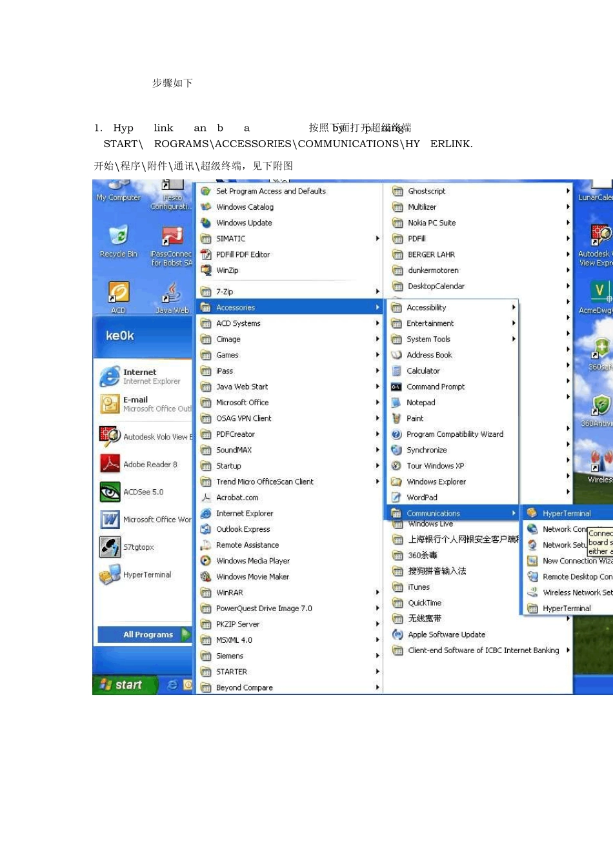Screen dimensions: 613x868
Task: Expand the Communications submenu
Action: click(452, 513)
